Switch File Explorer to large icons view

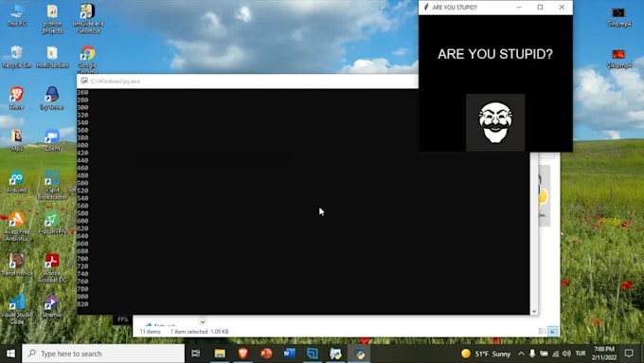553,332
